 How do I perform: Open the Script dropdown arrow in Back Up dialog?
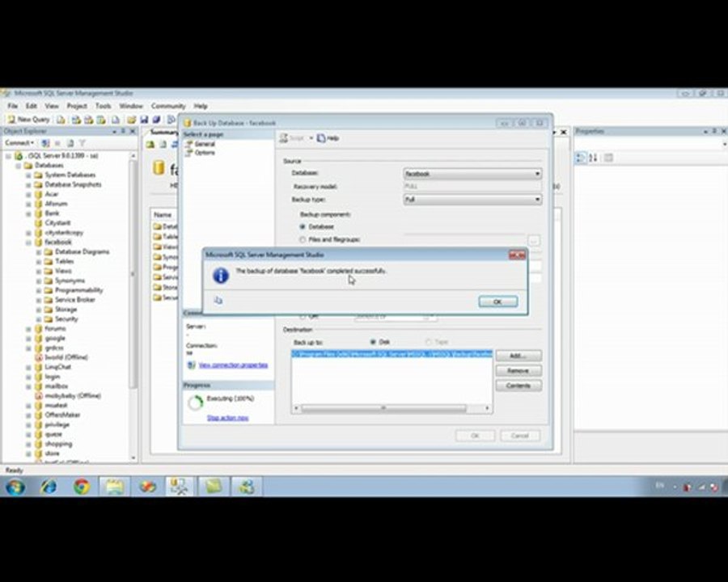(x=311, y=138)
